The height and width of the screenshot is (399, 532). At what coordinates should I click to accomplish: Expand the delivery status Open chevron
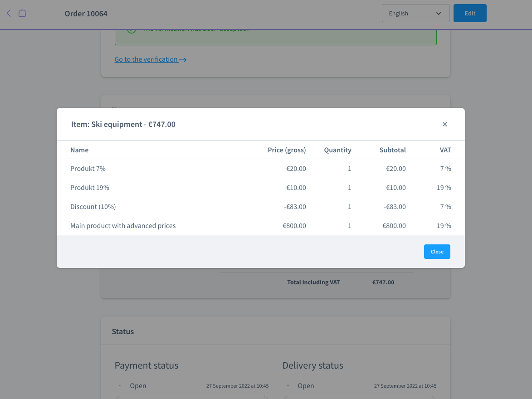(288, 386)
